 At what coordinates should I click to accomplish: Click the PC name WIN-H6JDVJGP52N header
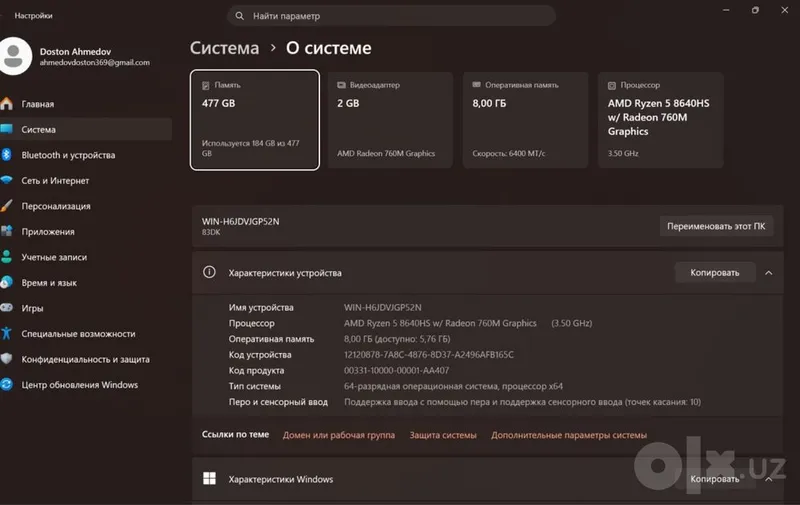point(240,221)
